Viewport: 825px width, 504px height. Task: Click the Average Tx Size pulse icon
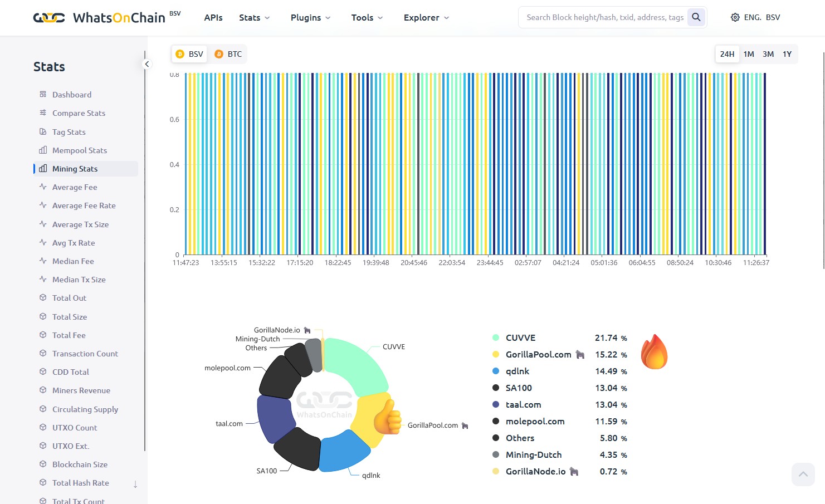[43, 224]
